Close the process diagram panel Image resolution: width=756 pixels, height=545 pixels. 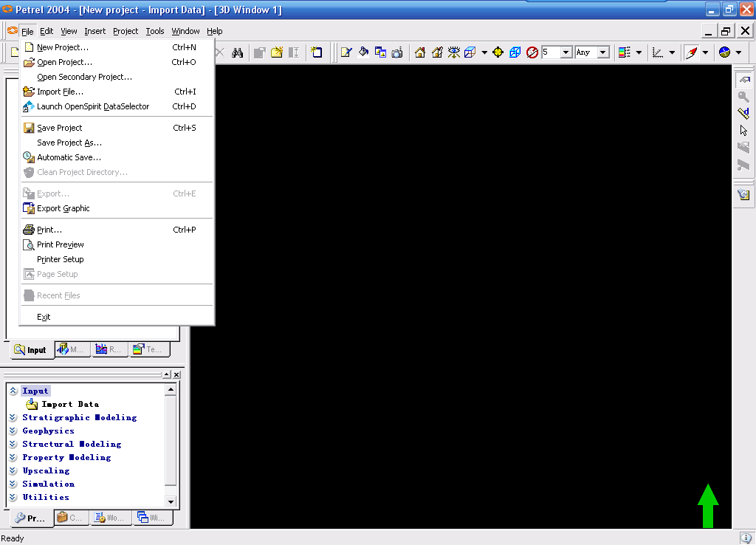pos(177,374)
